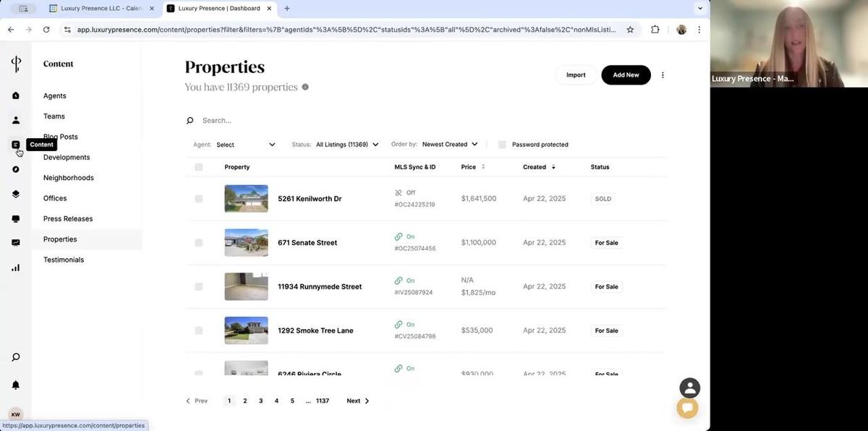Select the checkbox for 5261 Kenilworth Dr
This screenshot has height=431, width=868.
point(199,199)
